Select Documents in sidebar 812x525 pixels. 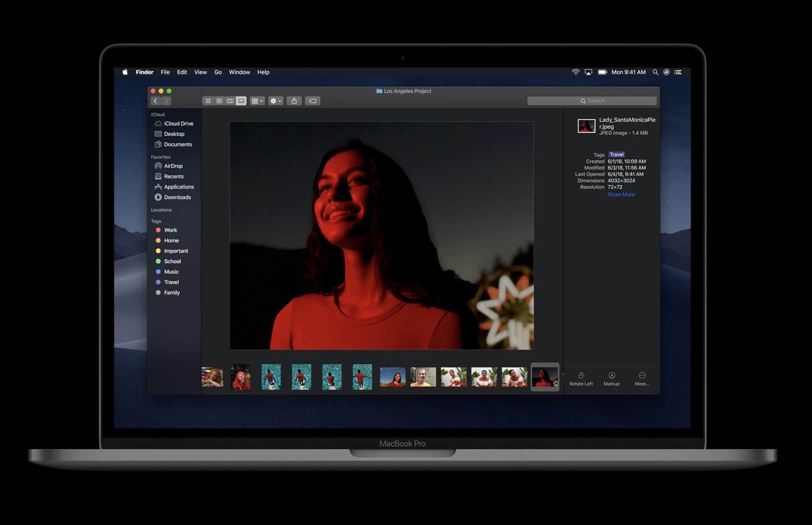click(x=174, y=145)
